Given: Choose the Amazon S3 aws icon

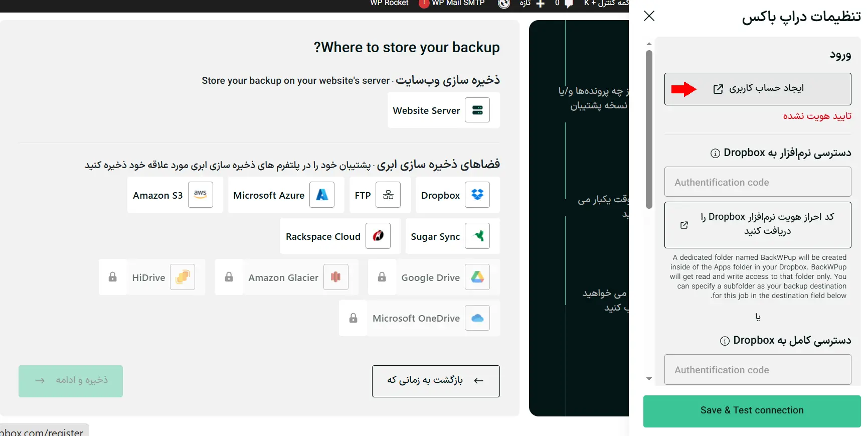Looking at the screenshot, I should point(201,195).
